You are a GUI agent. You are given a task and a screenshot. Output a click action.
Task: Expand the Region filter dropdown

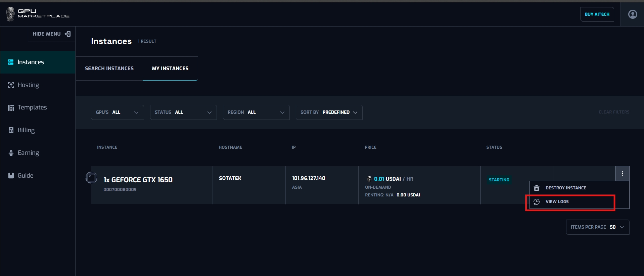tap(256, 112)
